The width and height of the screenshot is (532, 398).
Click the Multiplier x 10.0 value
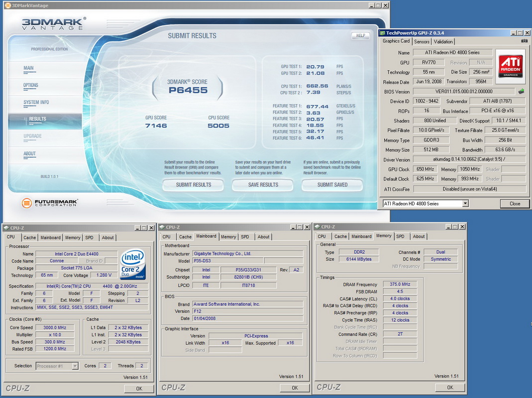(x=55, y=334)
